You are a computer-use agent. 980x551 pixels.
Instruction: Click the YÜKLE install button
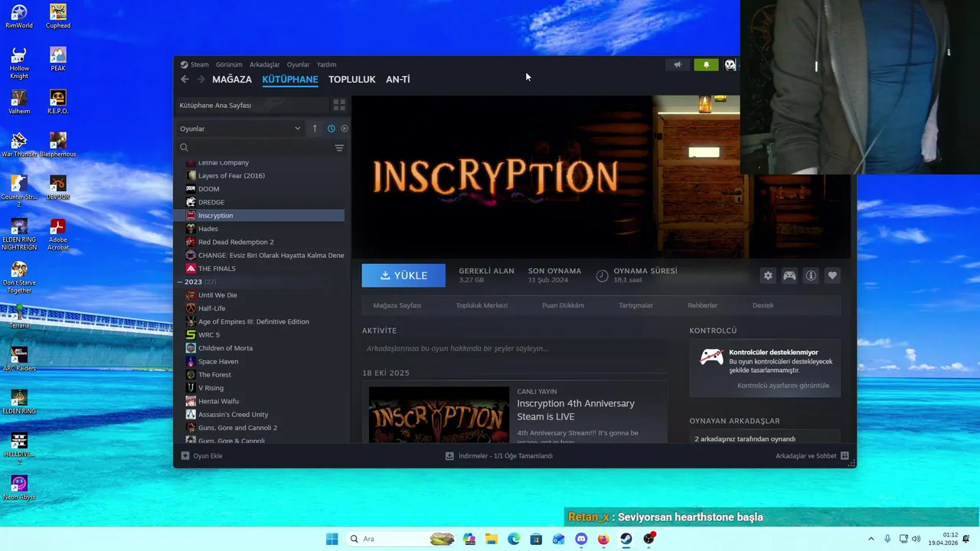[x=403, y=275]
